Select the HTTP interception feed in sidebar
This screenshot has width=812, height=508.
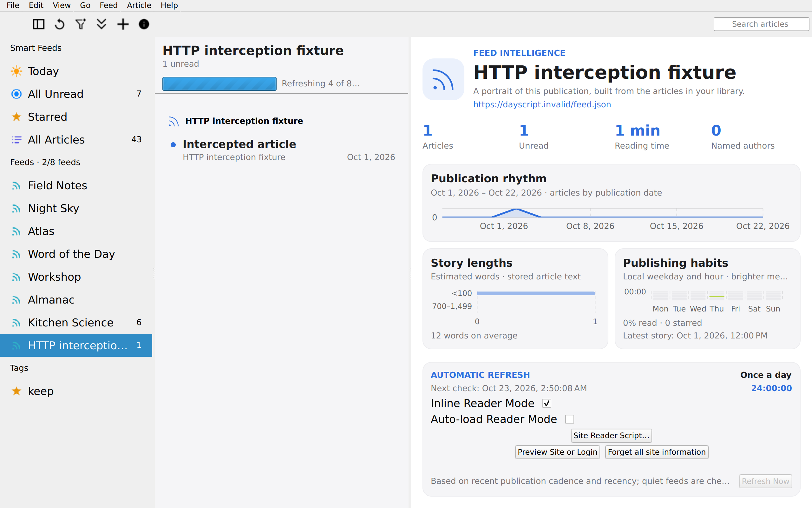76,345
